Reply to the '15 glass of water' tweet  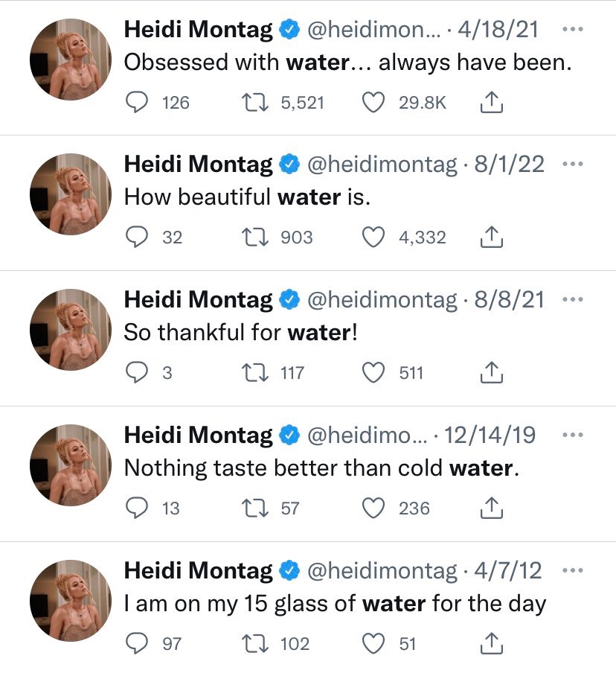pos(137,644)
